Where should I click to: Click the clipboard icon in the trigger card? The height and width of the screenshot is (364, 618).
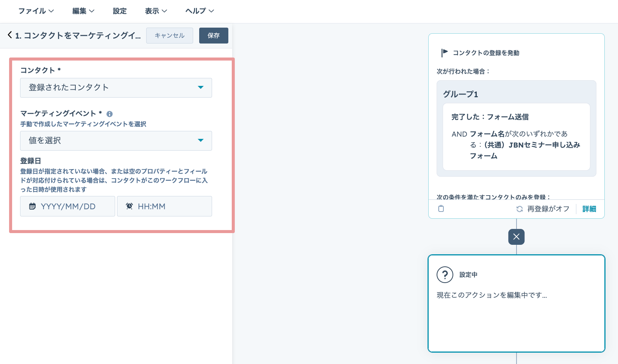click(x=441, y=209)
